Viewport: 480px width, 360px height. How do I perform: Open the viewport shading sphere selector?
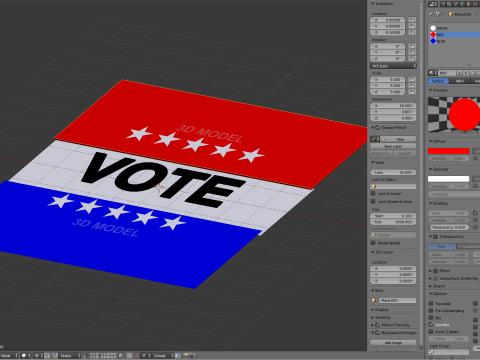coord(26,356)
